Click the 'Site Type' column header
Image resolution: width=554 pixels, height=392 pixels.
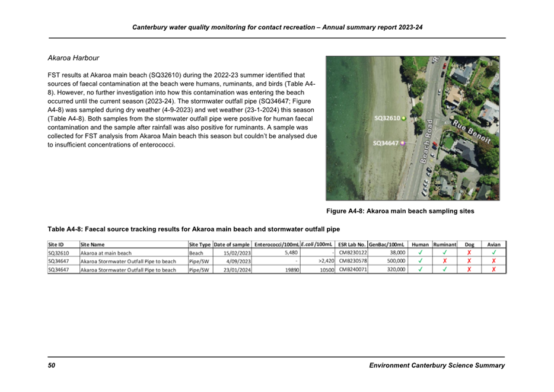click(200, 244)
